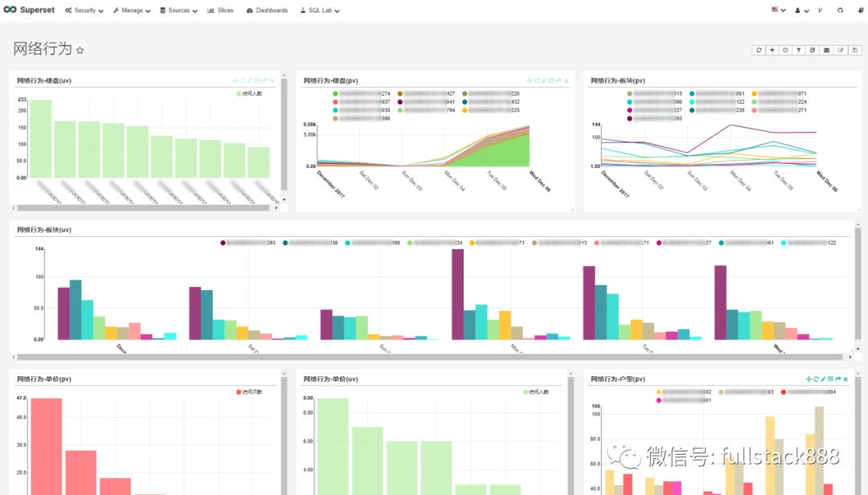Click the force refresh dashboard button
Image resolution: width=868 pixels, height=495 pixels.
[x=759, y=50]
